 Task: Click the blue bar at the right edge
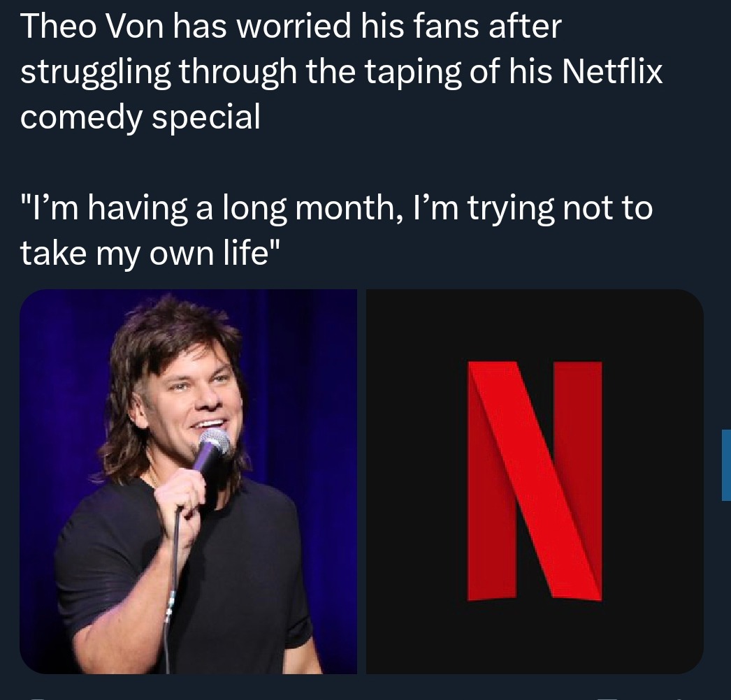click(726, 465)
